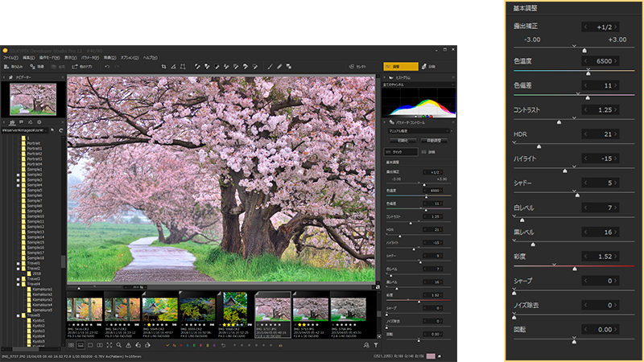Click the overlapping squares tool icon
Viewport: 644px width, 362px height.
click(x=289, y=67)
